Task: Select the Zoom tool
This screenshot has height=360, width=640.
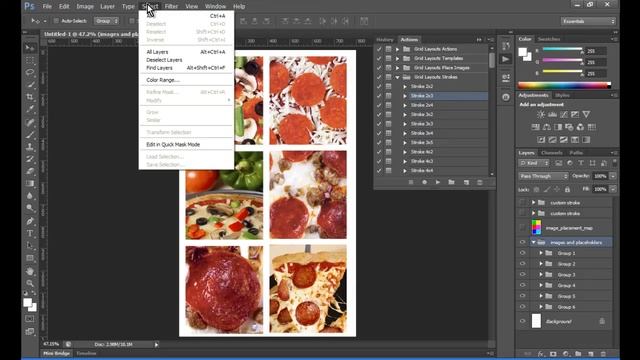Action: (x=30, y=283)
